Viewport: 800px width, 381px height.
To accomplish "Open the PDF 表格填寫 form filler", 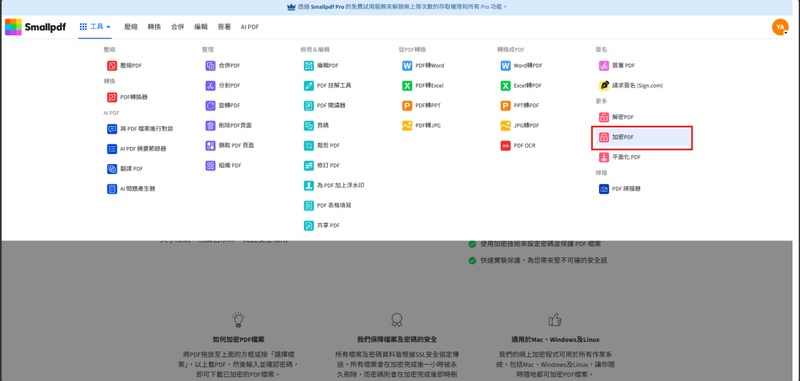I will click(x=328, y=206).
